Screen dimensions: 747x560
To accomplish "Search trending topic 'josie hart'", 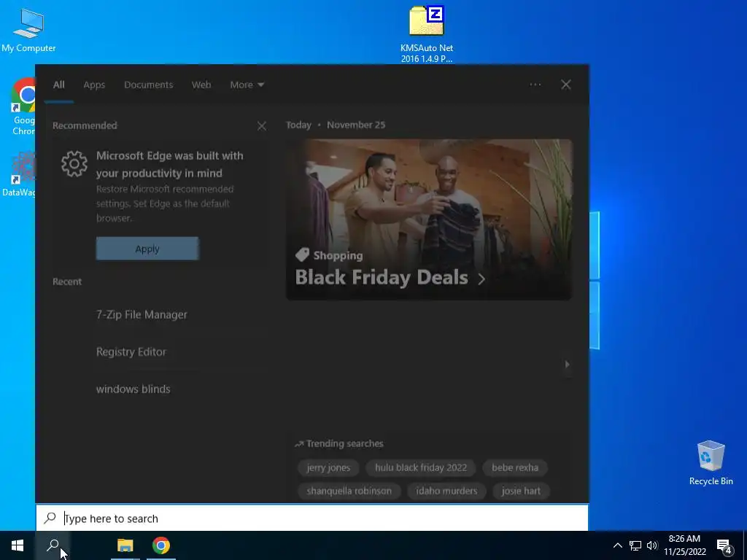I will click(521, 491).
